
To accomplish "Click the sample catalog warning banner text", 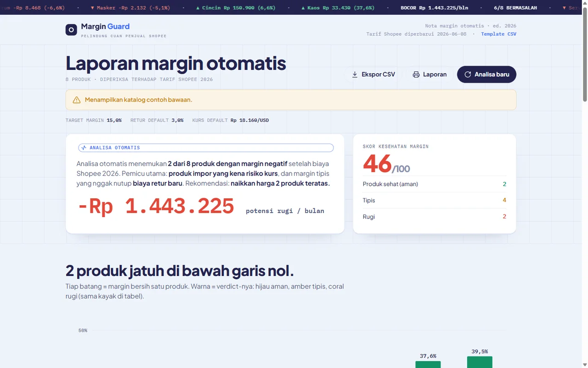I will [138, 100].
